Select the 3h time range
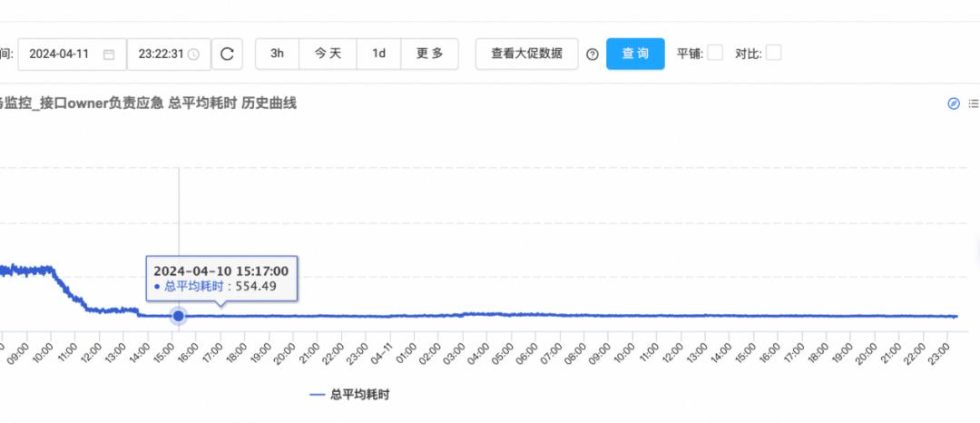This screenshot has width=980, height=423. point(278,54)
